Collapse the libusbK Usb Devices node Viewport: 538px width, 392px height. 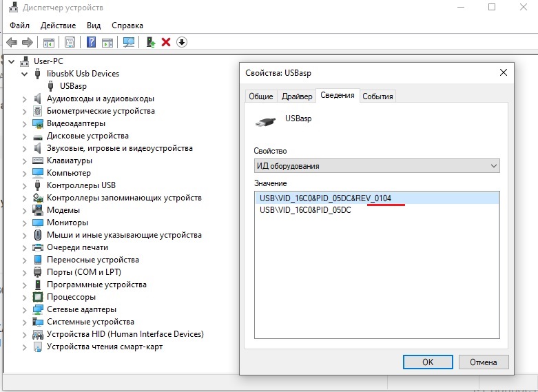pos(25,74)
